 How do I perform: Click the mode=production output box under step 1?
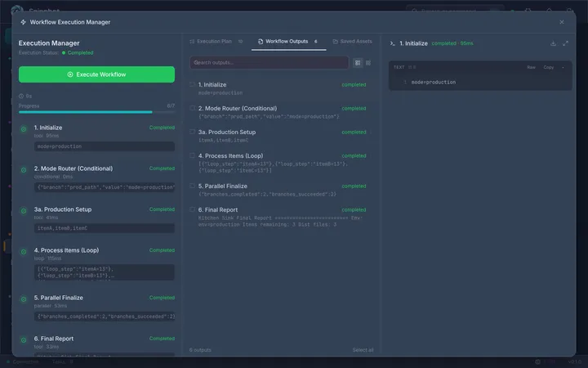pos(105,146)
